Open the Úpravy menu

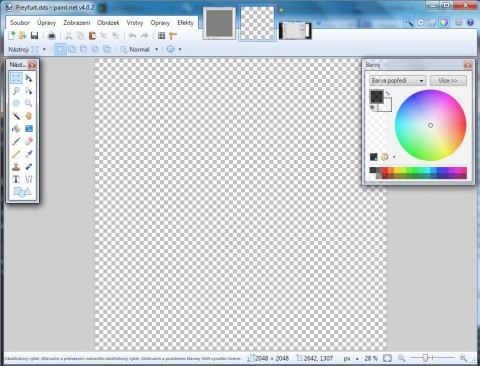click(46, 23)
